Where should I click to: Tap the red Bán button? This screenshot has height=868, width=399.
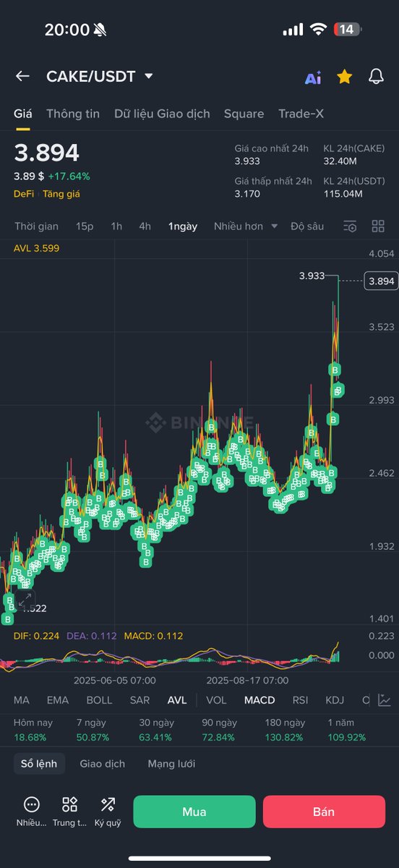324,812
